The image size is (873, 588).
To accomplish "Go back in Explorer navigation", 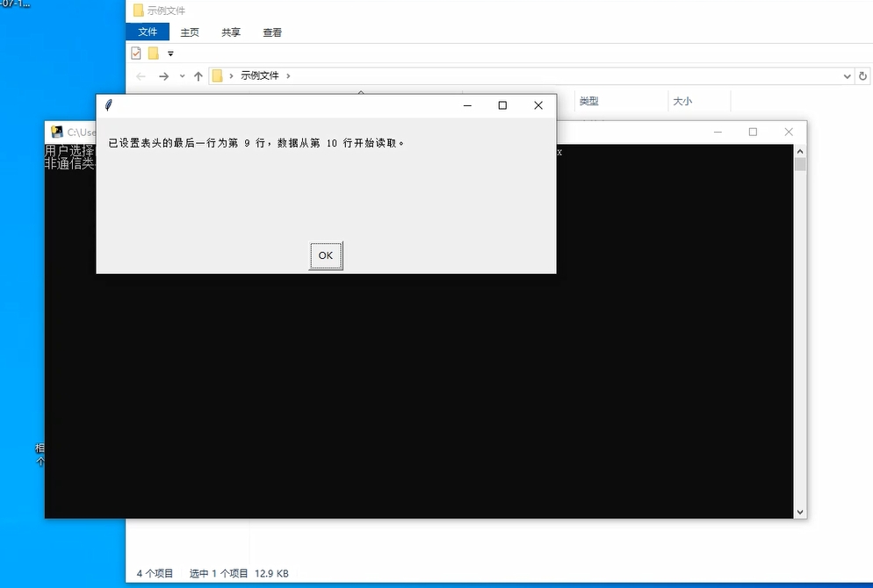I will [141, 76].
